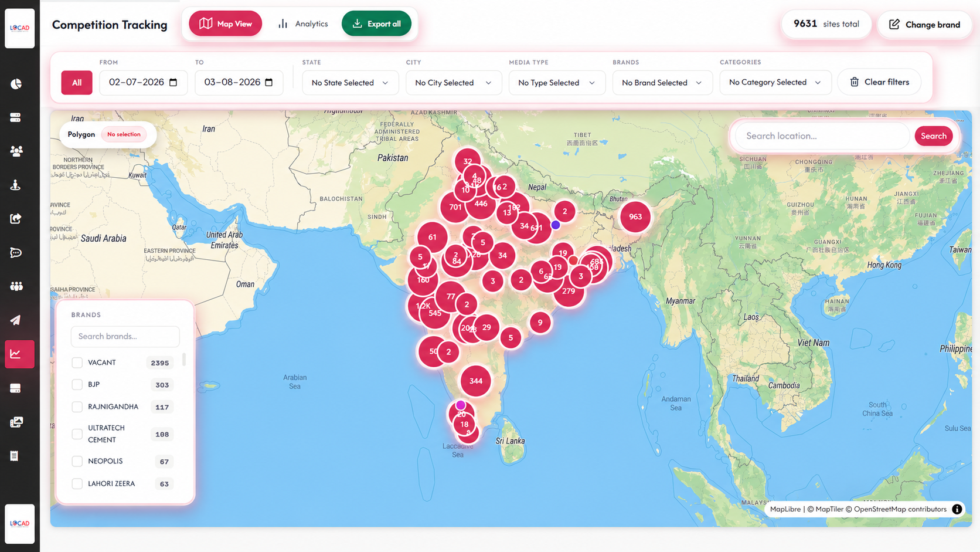Click the VACANT count 2395
980x552 pixels.
(x=159, y=363)
